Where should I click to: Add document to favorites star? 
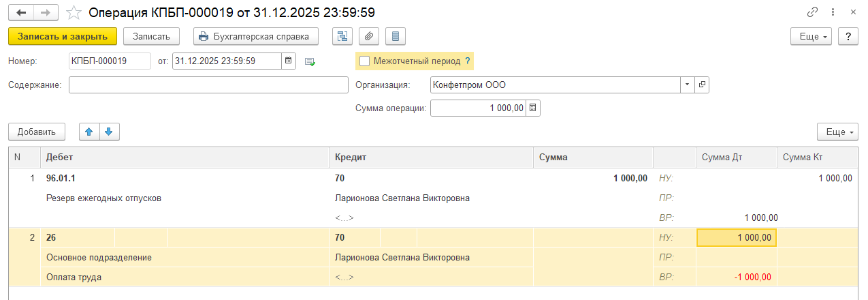point(76,12)
